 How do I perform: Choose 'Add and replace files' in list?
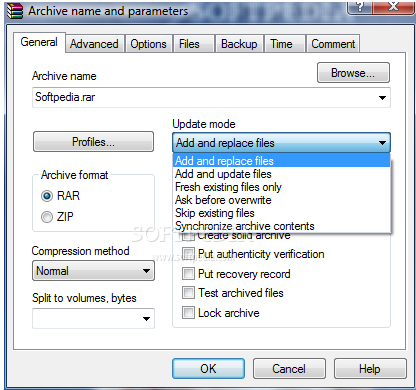click(282, 161)
